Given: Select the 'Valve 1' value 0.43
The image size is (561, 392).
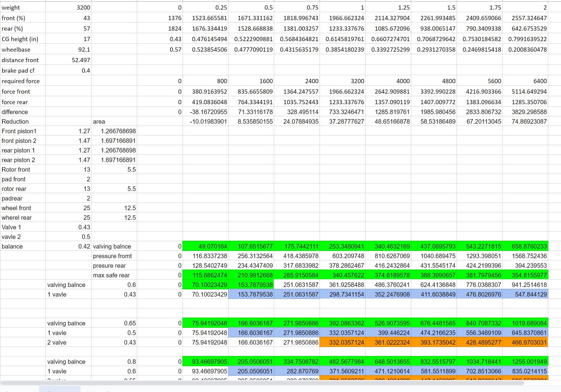Looking at the screenshot, I should point(69,227).
